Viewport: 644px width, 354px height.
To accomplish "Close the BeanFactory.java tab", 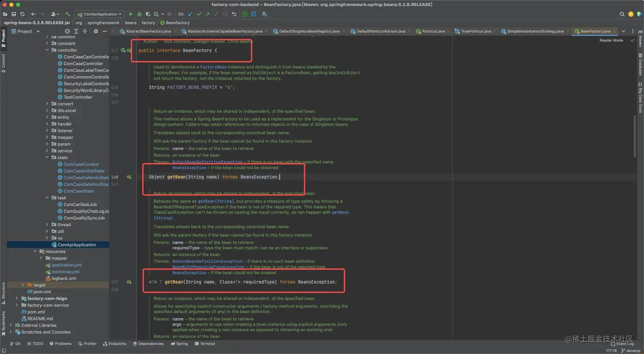I will pos(615,31).
